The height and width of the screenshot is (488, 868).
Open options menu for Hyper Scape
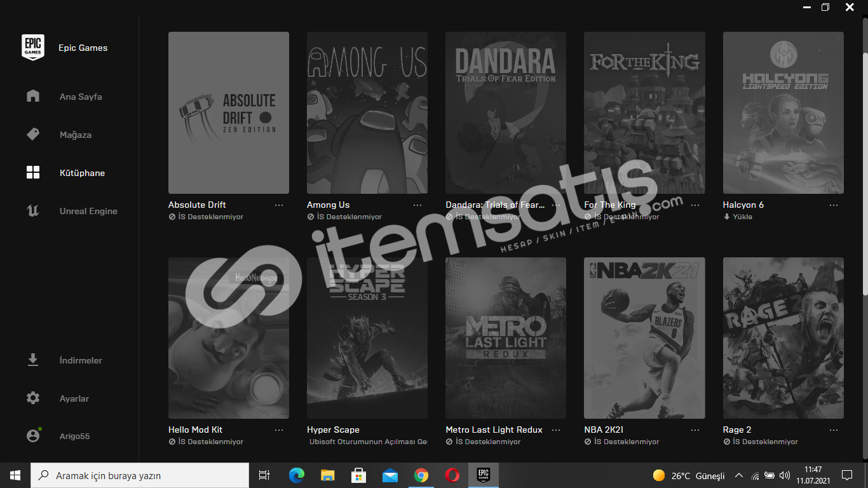[x=417, y=430]
